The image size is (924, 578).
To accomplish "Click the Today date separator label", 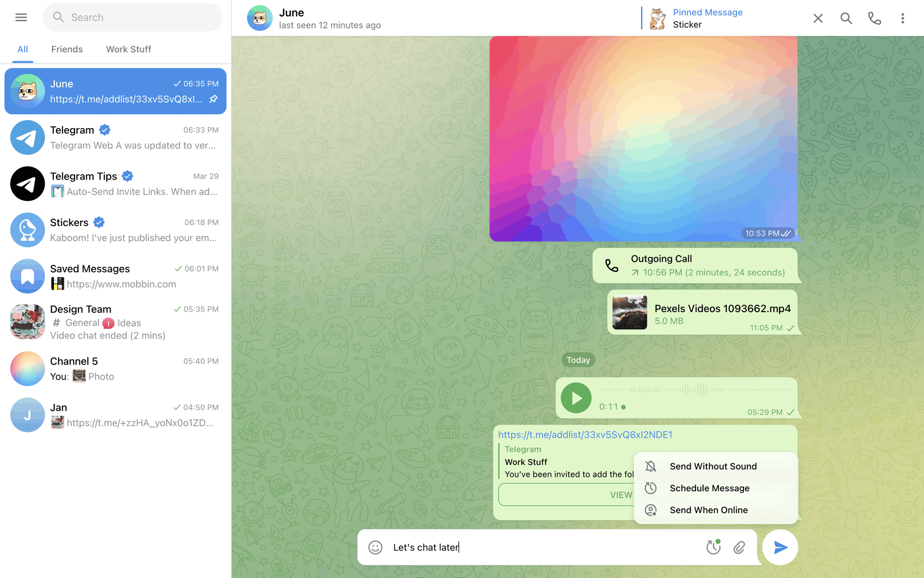I will pos(578,360).
